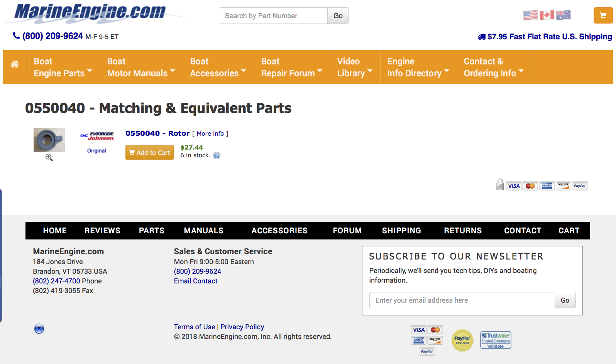
Task: Click Go button next to part search
Action: (x=338, y=16)
